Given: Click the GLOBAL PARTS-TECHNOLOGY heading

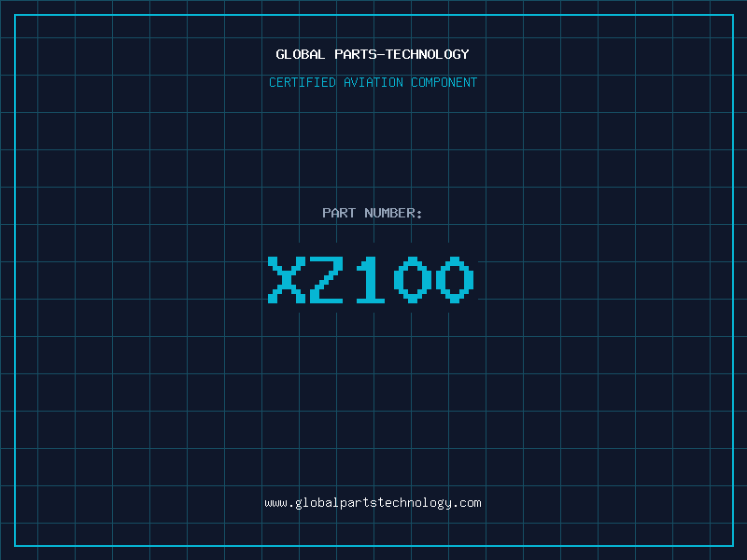Looking at the screenshot, I should (373, 54).
